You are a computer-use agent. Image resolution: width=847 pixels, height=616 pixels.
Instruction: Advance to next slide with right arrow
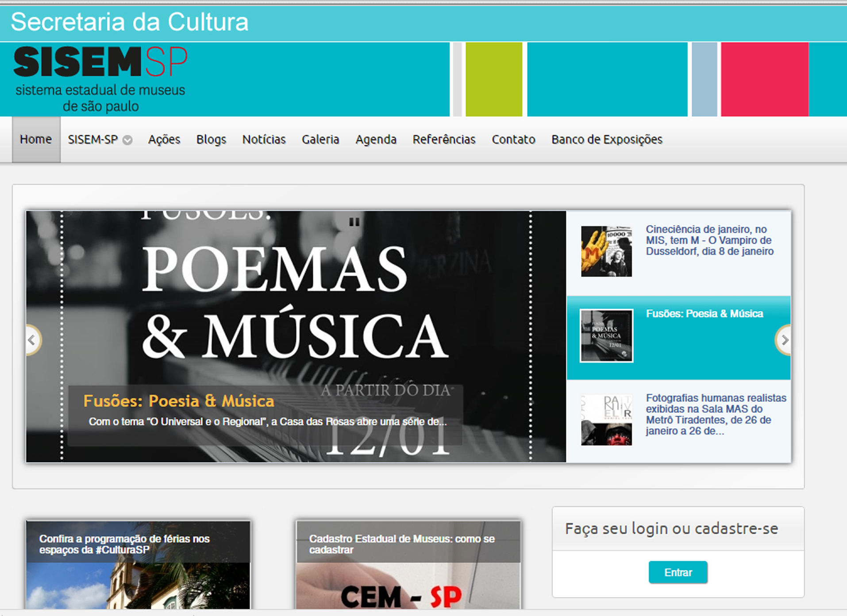(784, 340)
